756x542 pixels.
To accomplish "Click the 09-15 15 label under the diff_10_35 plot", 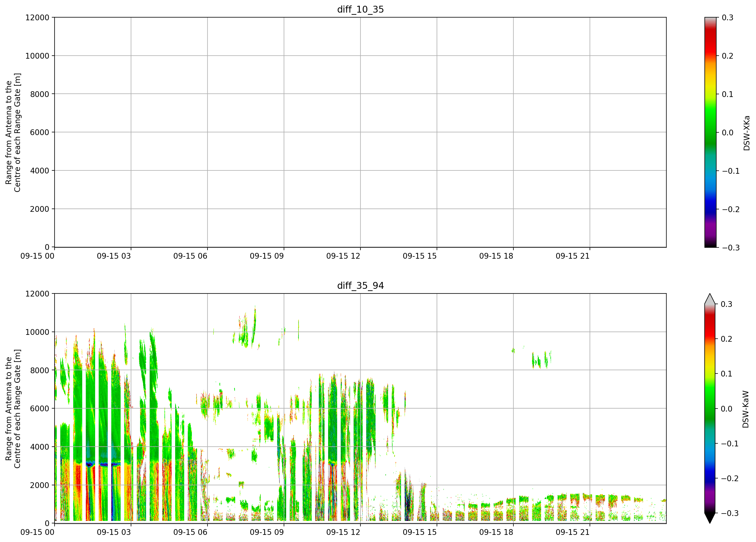I will pyautogui.click(x=420, y=256).
